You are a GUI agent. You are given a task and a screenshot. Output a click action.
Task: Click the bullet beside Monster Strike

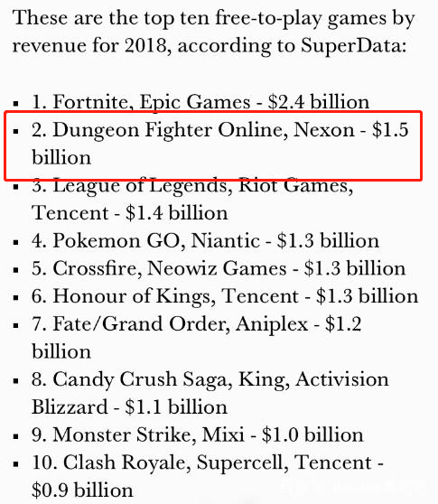tap(16, 436)
